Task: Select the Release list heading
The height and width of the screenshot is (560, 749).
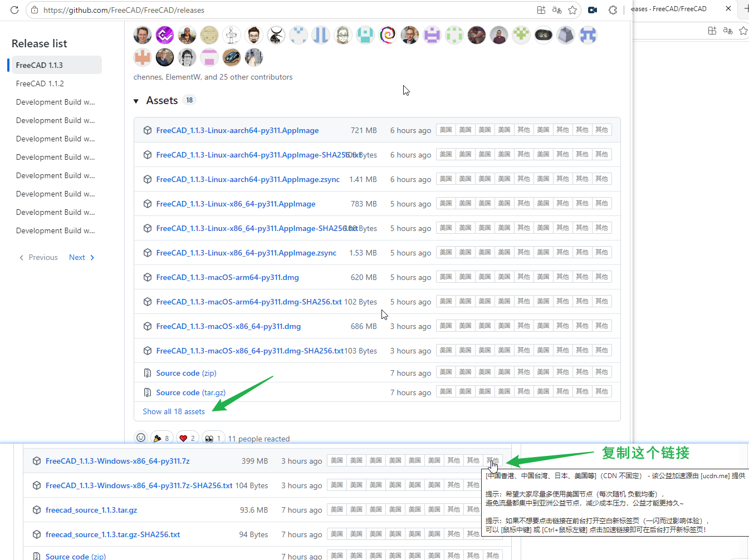Action: 40,43
